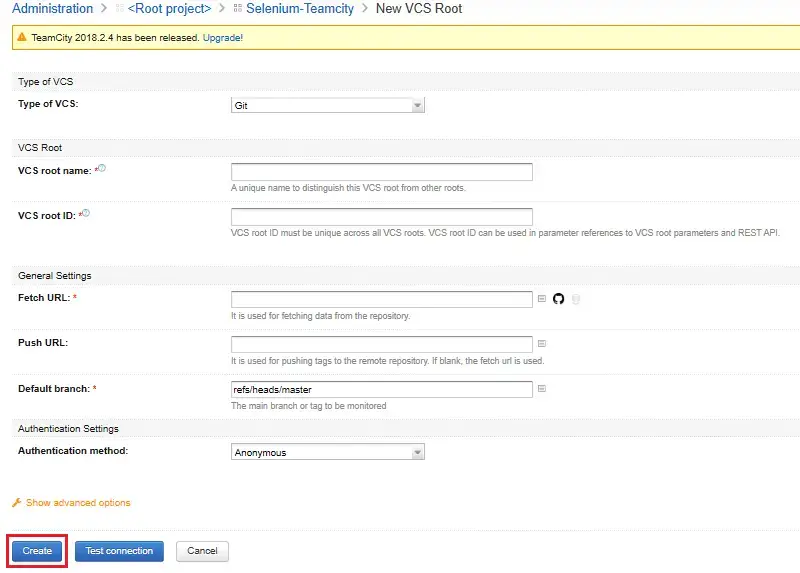Open the <Root project> breadcrumb link
Viewport: 800px width, 573px height.
[x=169, y=9]
